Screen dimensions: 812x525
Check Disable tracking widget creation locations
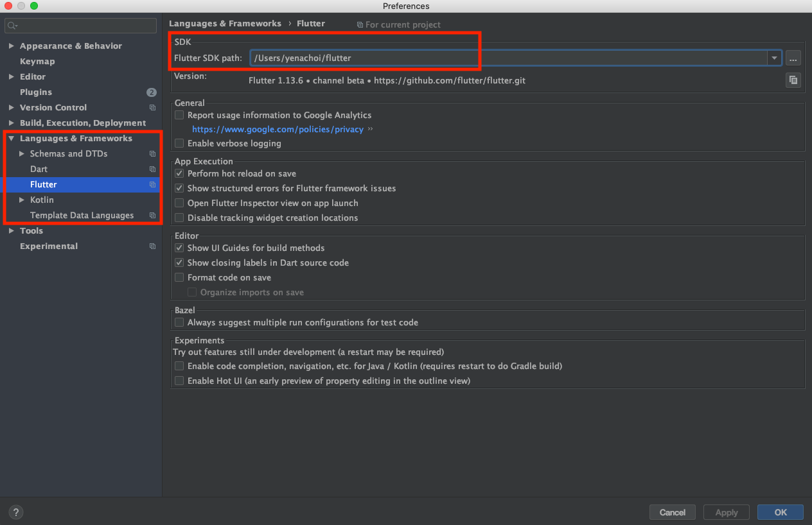[x=179, y=218]
